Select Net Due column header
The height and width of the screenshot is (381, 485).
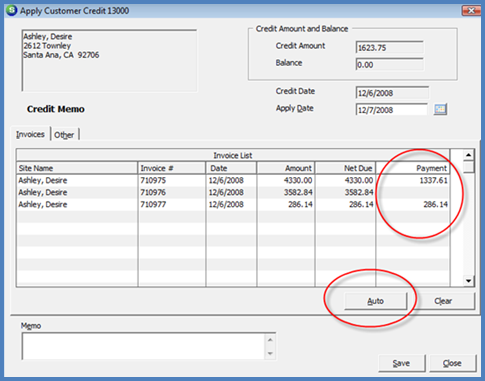[x=345, y=168]
